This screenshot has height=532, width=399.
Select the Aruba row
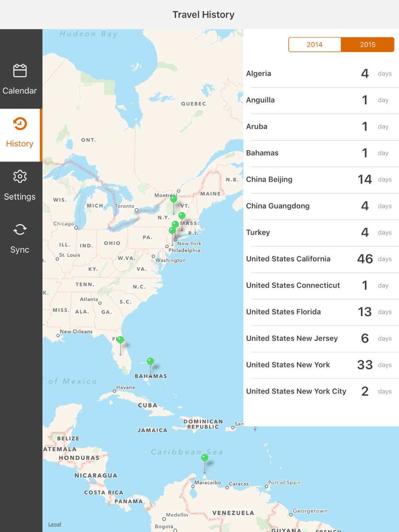[321, 127]
